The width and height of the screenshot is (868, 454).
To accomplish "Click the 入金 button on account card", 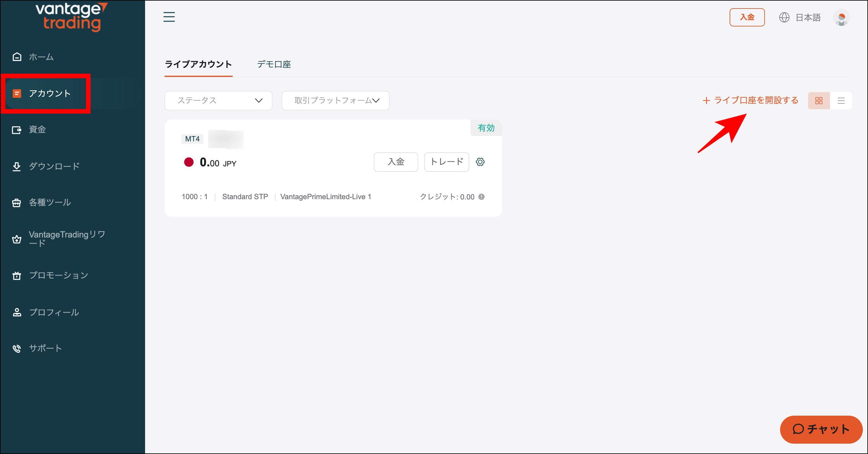I will [x=396, y=162].
